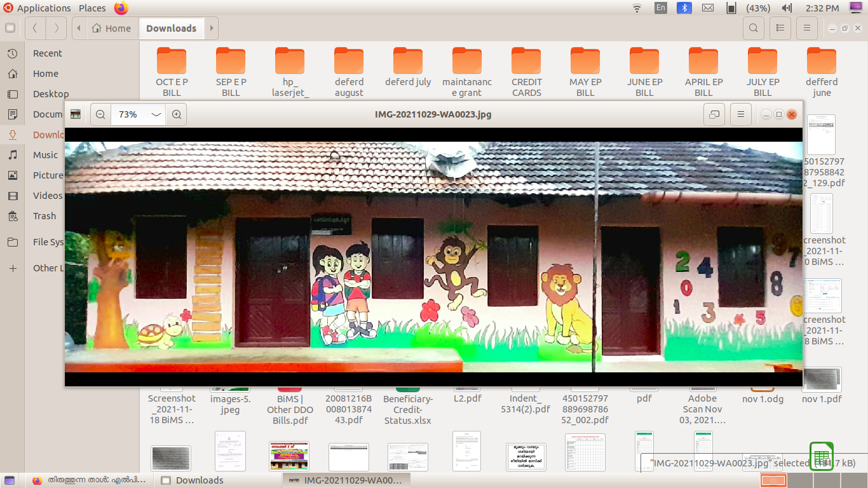
Task: Open the Firefox launcher in top panel
Action: pos(121,8)
